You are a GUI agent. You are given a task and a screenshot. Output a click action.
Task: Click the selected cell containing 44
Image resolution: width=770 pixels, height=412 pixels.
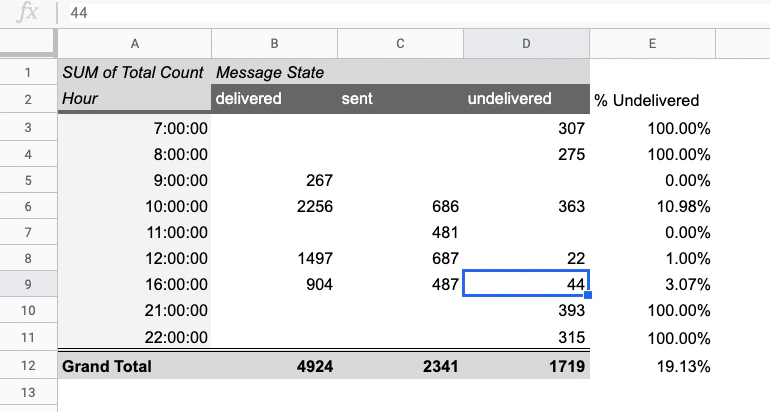click(526, 283)
